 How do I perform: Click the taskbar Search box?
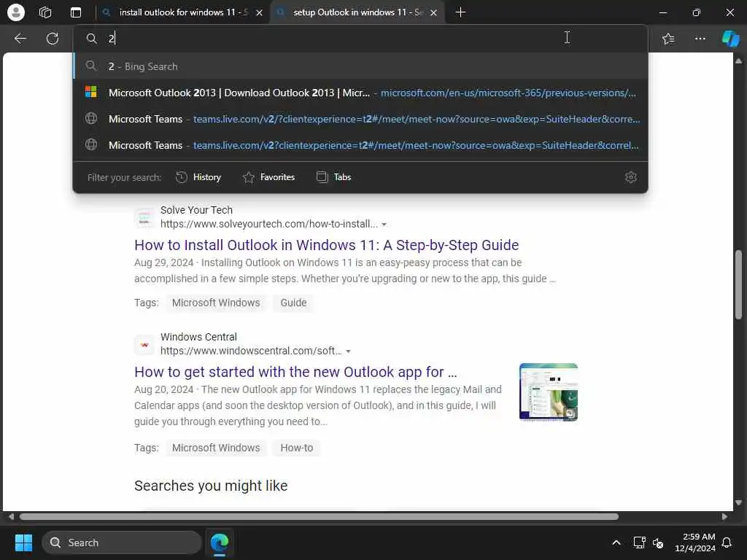point(122,542)
